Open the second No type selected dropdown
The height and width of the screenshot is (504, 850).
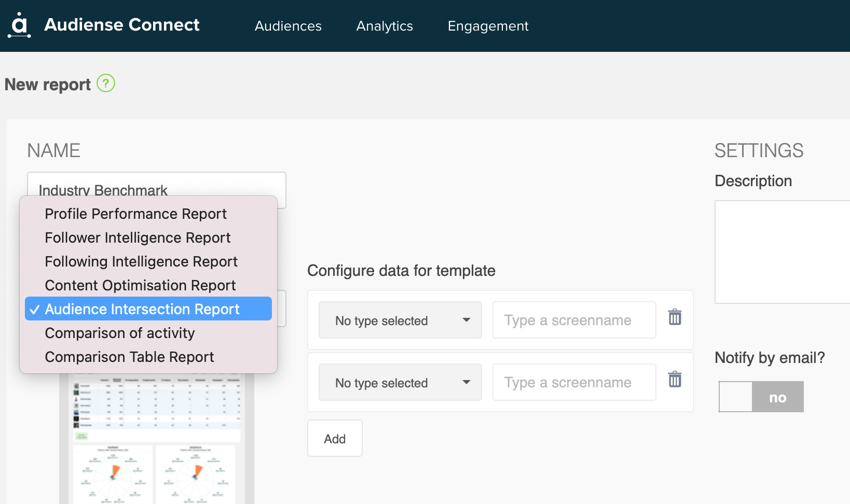click(x=400, y=382)
